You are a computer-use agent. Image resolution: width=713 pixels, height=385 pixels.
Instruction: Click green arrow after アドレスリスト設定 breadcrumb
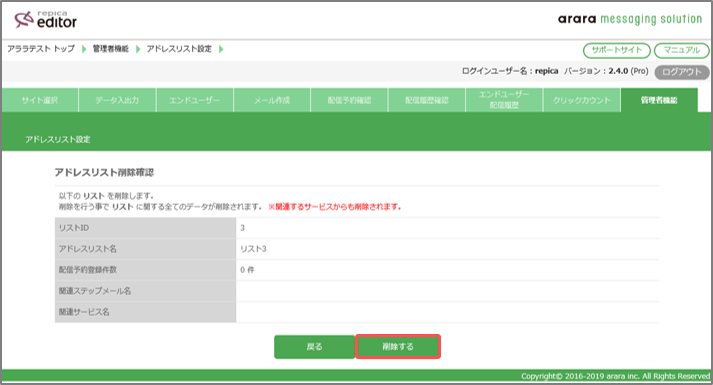(x=221, y=49)
